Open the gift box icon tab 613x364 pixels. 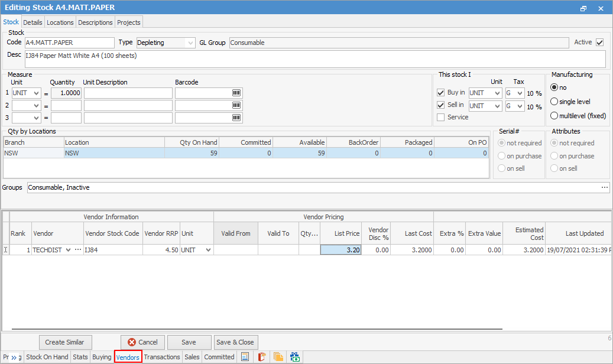[x=294, y=357]
